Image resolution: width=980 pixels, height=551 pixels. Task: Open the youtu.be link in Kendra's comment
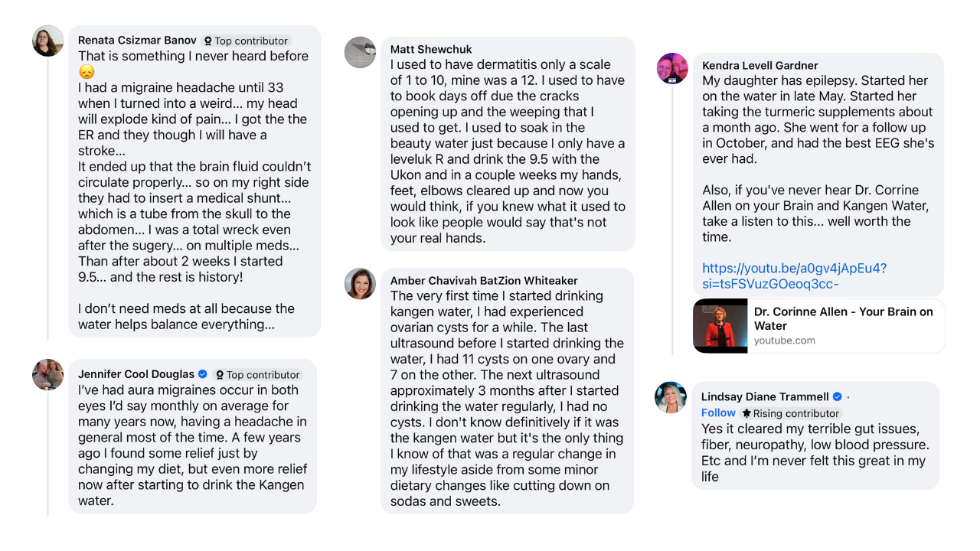(794, 276)
